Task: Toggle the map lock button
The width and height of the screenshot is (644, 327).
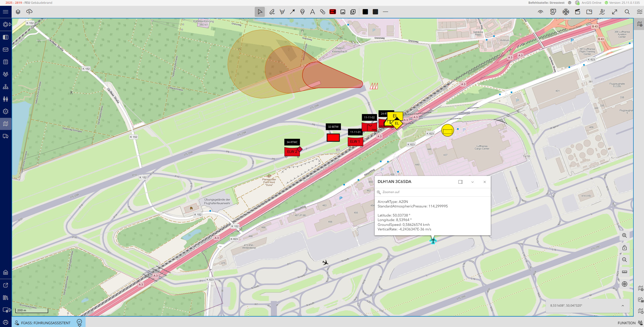Action: (624, 248)
